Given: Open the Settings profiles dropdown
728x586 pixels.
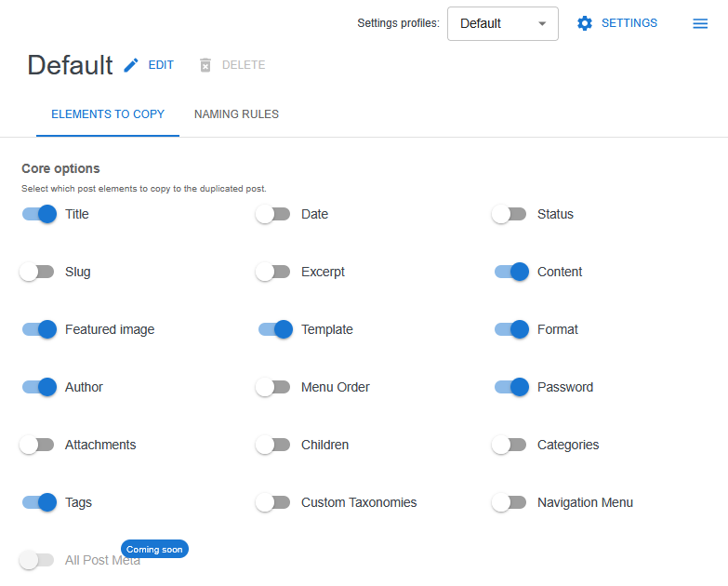Looking at the screenshot, I should [502, 24].
